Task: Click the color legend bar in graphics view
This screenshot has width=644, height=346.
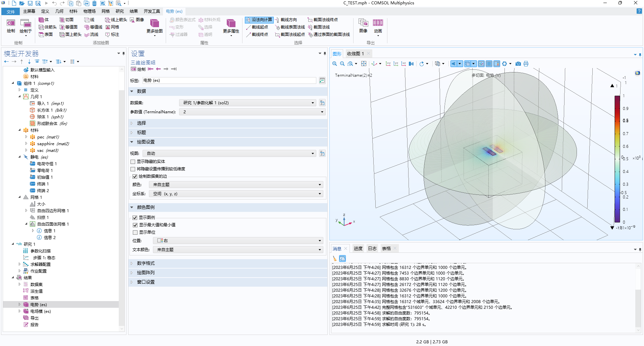Action: click(617, 159)
